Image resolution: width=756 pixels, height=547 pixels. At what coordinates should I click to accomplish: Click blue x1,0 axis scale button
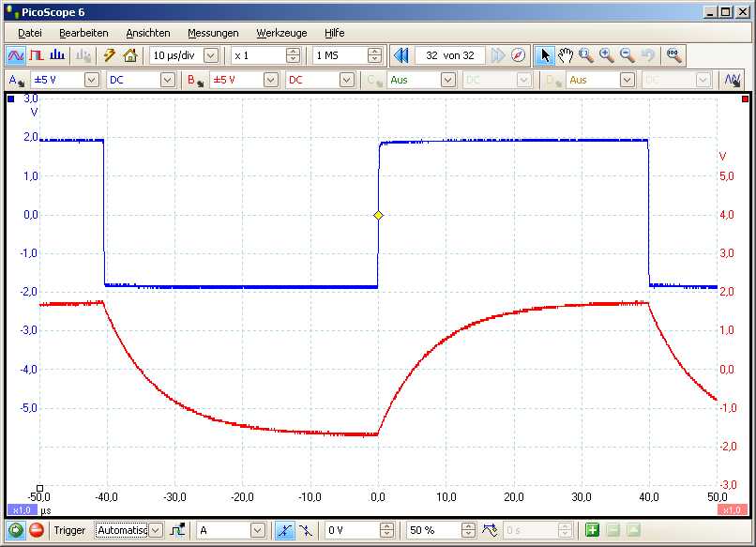[x=23, y=510]
